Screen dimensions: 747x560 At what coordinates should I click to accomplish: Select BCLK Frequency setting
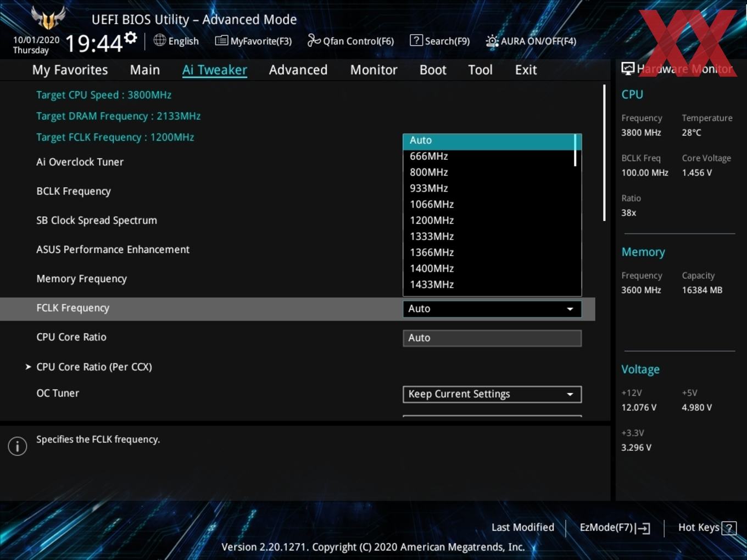[x=74, y=191]
